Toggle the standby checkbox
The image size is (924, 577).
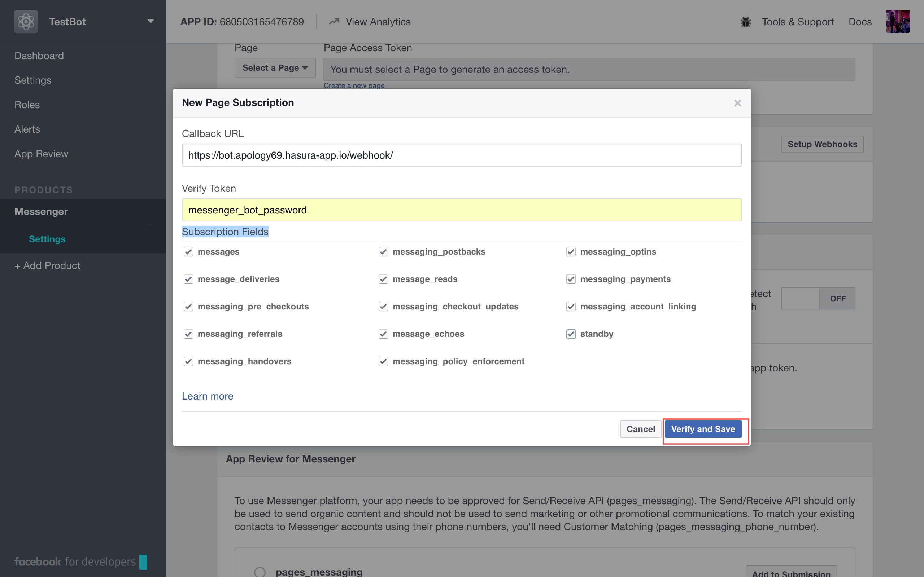570,334
